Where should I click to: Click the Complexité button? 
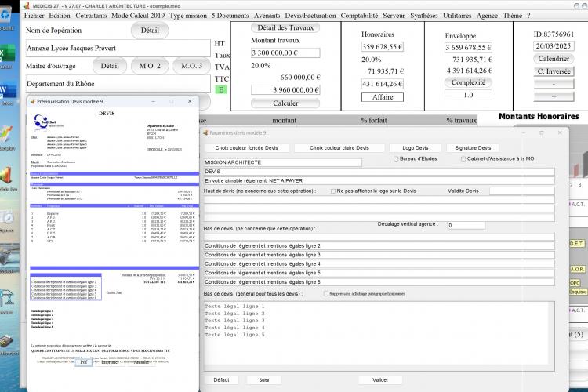[468, 82]
